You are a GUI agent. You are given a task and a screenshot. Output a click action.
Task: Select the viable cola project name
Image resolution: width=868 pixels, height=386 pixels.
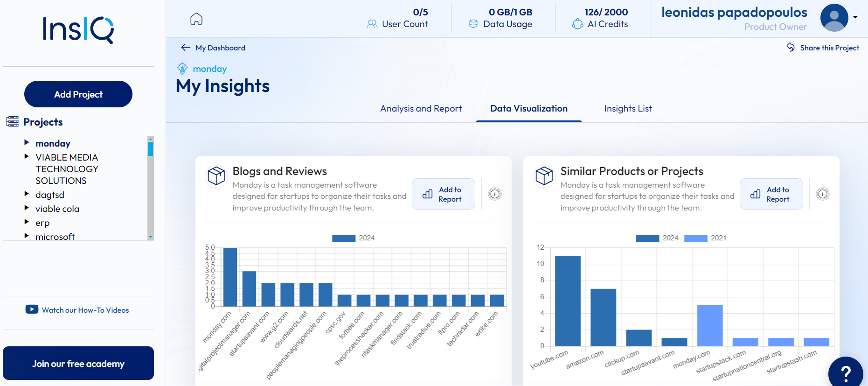(x=57, y=209)
